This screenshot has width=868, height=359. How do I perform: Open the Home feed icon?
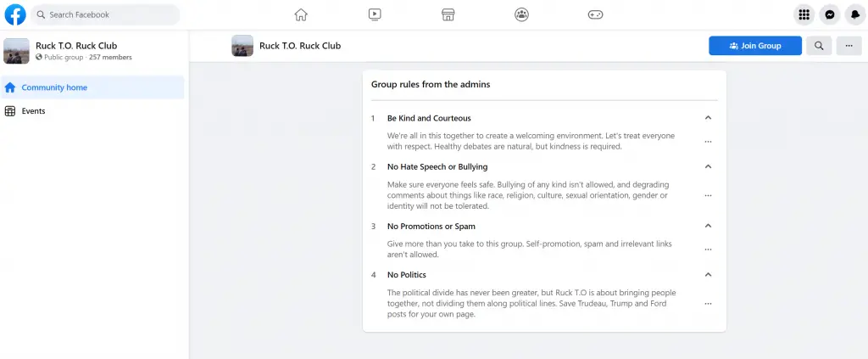tap(301, 15)
